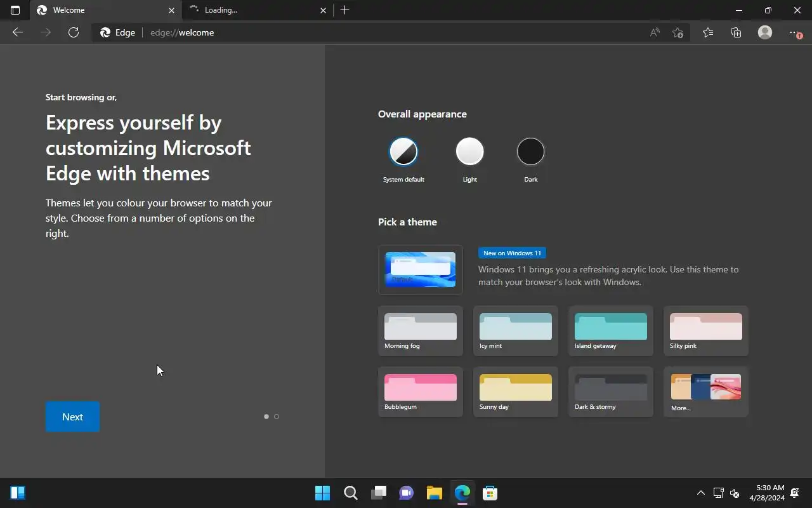Open Widgets from the taskbar
The height and width of the screenshot is (508, 812).
(x=18, y=493)
